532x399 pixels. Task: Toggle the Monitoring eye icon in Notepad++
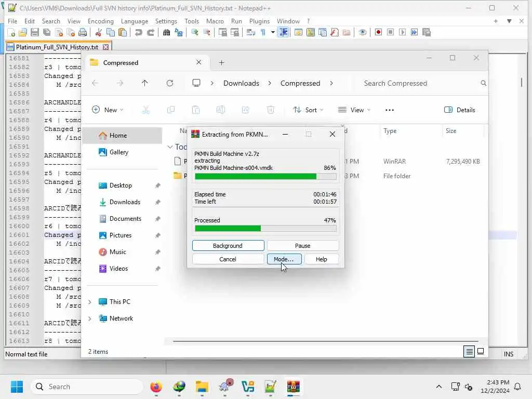(362, 33)
